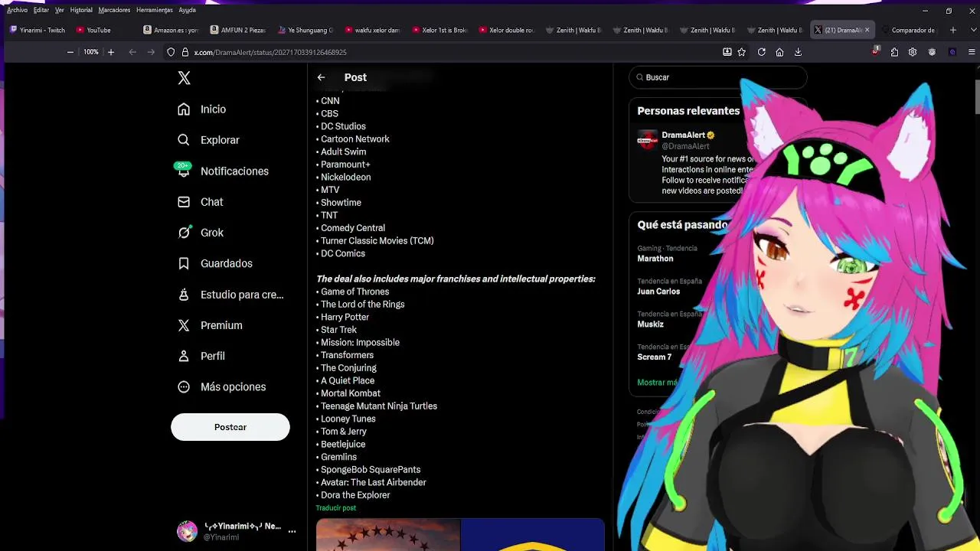Bookmark this page with star

point(742,52)
